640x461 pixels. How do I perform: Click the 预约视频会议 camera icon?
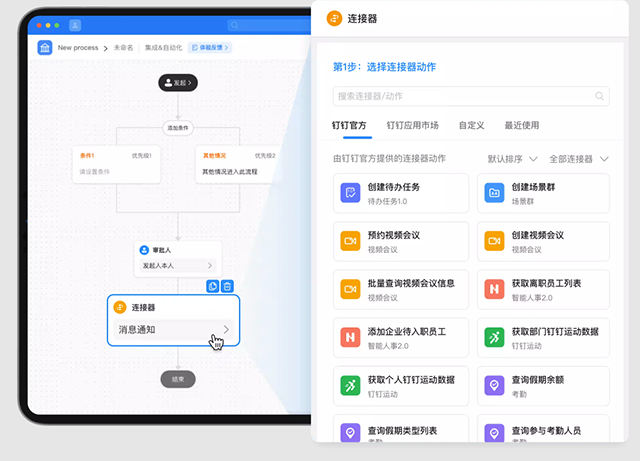click(350, 241)
